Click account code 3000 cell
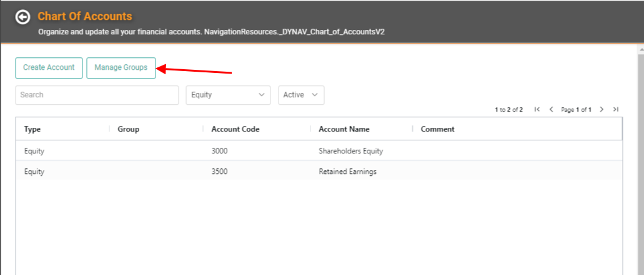The width and height of the screenshot is (644, 275). click(x=219, y=151)
